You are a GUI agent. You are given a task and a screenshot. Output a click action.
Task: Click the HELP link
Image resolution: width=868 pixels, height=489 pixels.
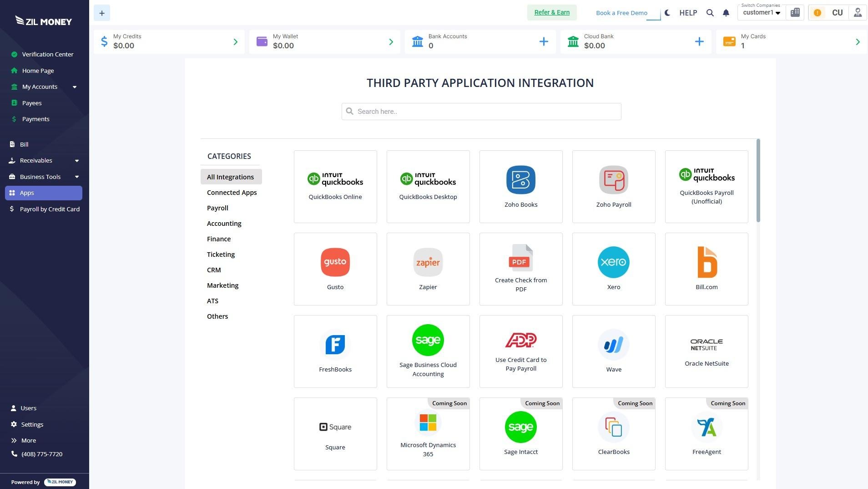pyautogui.click(x=688, y=13)
